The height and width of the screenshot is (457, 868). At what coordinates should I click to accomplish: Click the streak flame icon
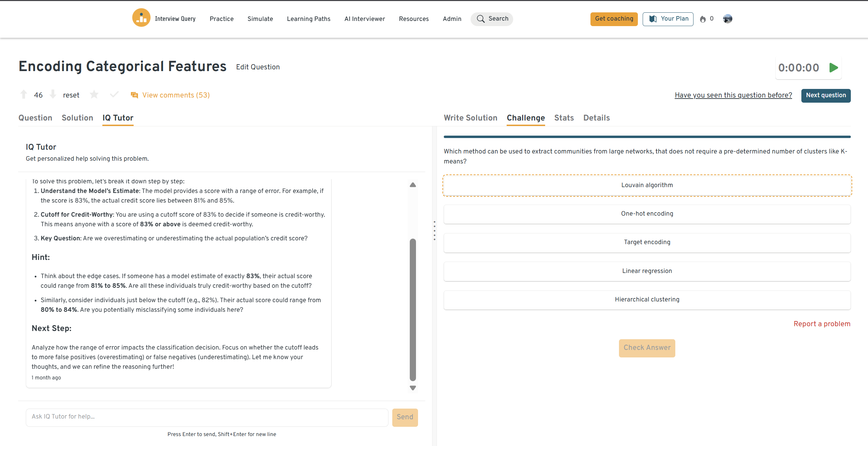[x=703, y=19]
